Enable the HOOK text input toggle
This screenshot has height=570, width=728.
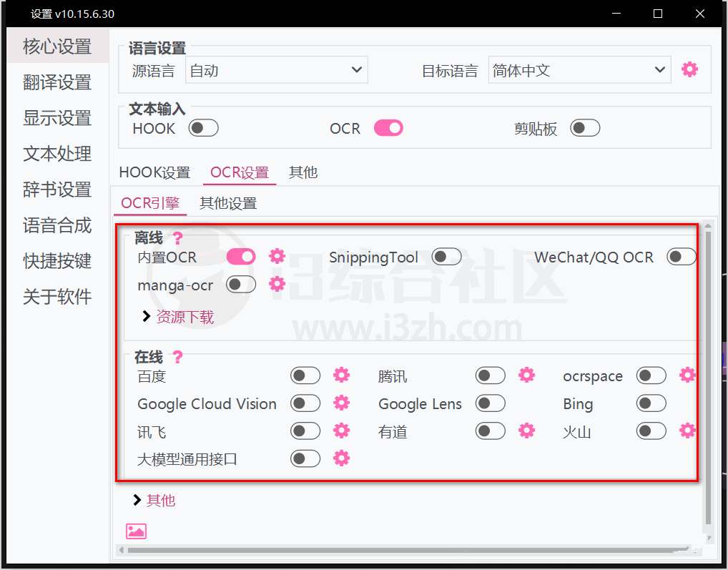coord(203,128)
